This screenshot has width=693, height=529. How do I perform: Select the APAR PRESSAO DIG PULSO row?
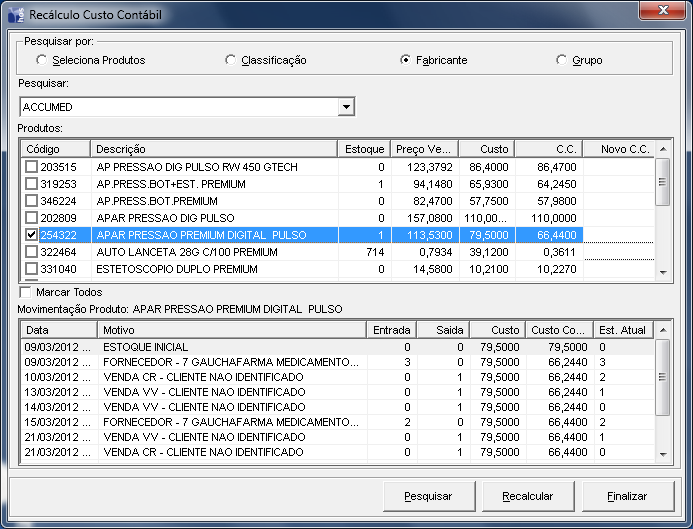tap(338, 217)
